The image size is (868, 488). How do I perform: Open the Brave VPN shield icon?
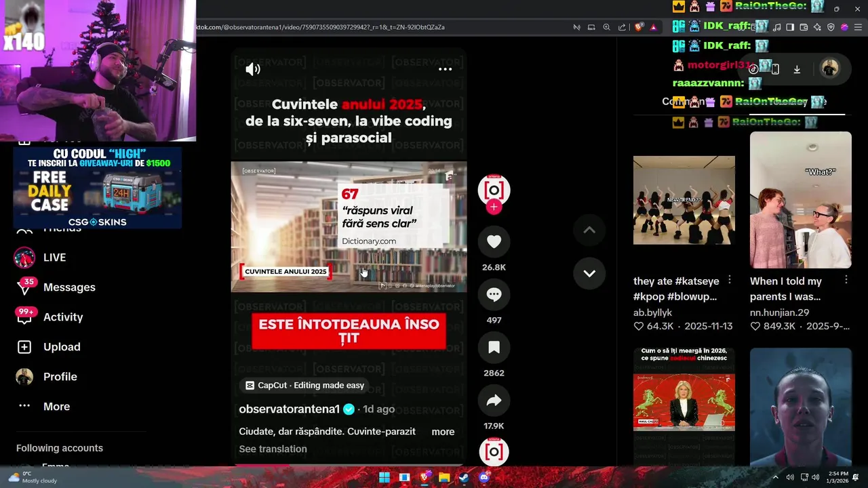[x=831, y=27]
